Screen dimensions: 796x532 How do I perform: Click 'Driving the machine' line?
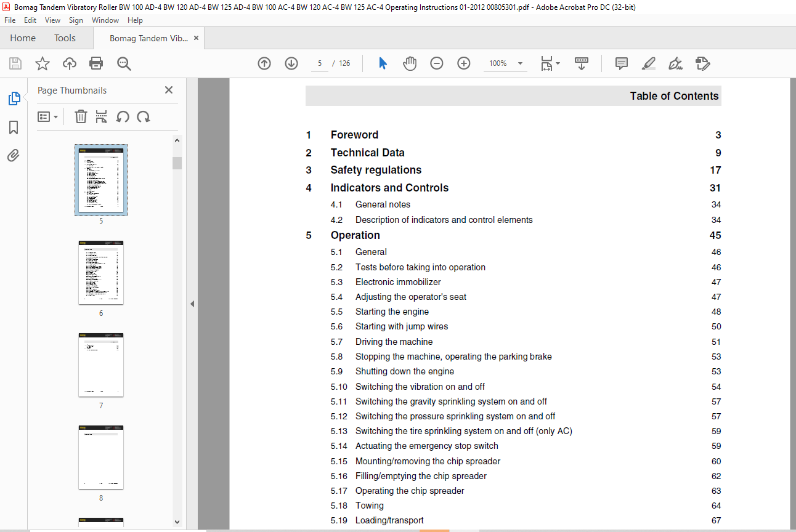394,342
